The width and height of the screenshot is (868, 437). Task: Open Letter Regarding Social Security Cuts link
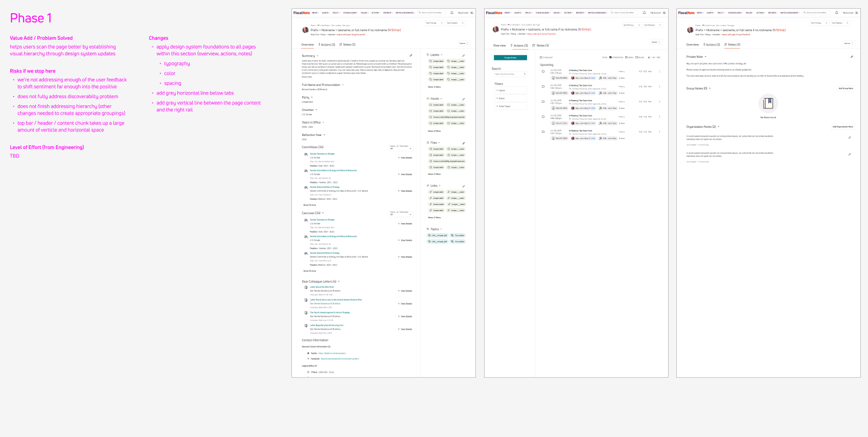[x=327, y=326]
